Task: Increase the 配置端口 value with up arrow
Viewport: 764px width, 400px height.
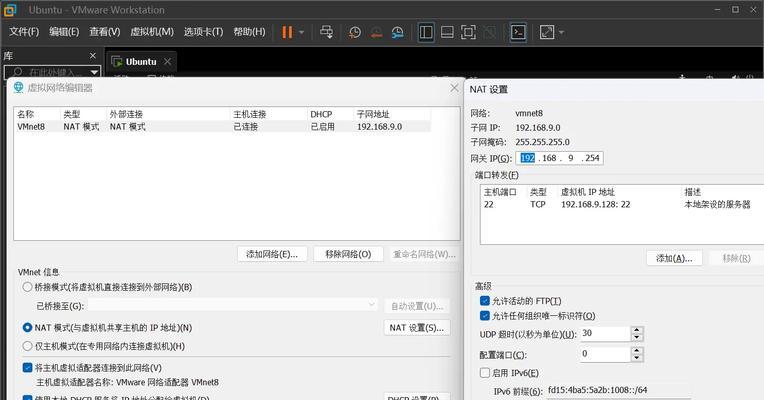Action: (637, 350)
